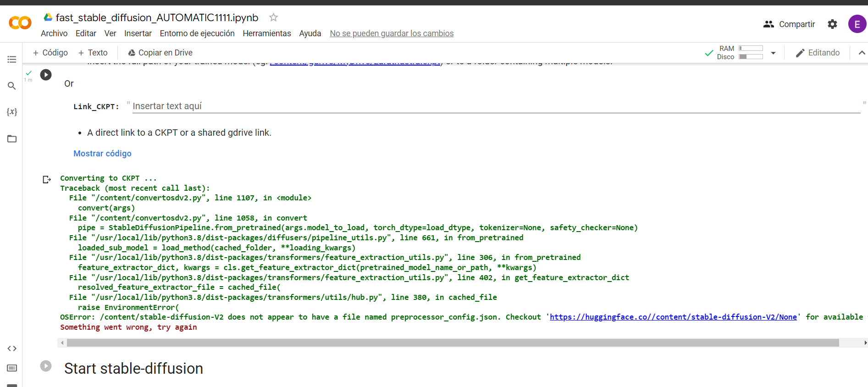The image size is (868, 387).
Task: Click Copiar en Drive button
Action: pos(160,53)
